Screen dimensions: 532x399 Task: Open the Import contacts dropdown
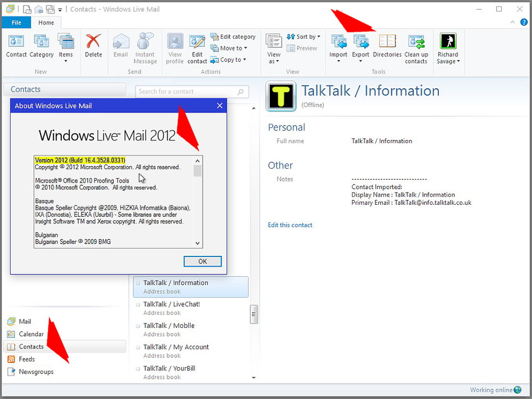(338, 48)
